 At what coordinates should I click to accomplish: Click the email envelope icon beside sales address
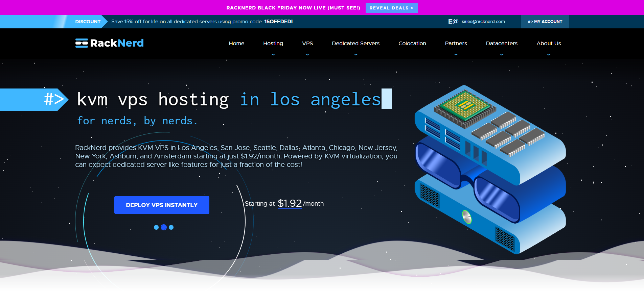coord(453,22)
